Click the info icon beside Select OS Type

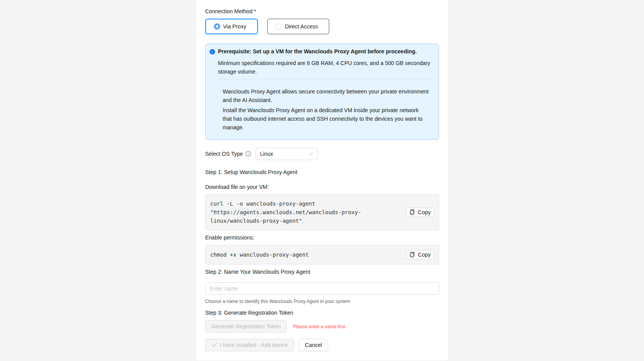click(x=248, y=154)
